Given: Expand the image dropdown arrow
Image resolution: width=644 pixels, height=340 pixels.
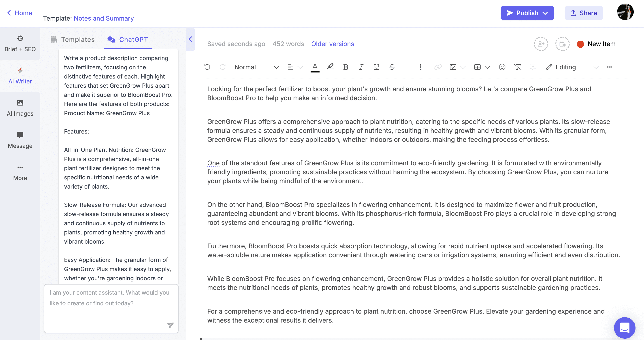Looking at the screenshot, I should point(463,67).
